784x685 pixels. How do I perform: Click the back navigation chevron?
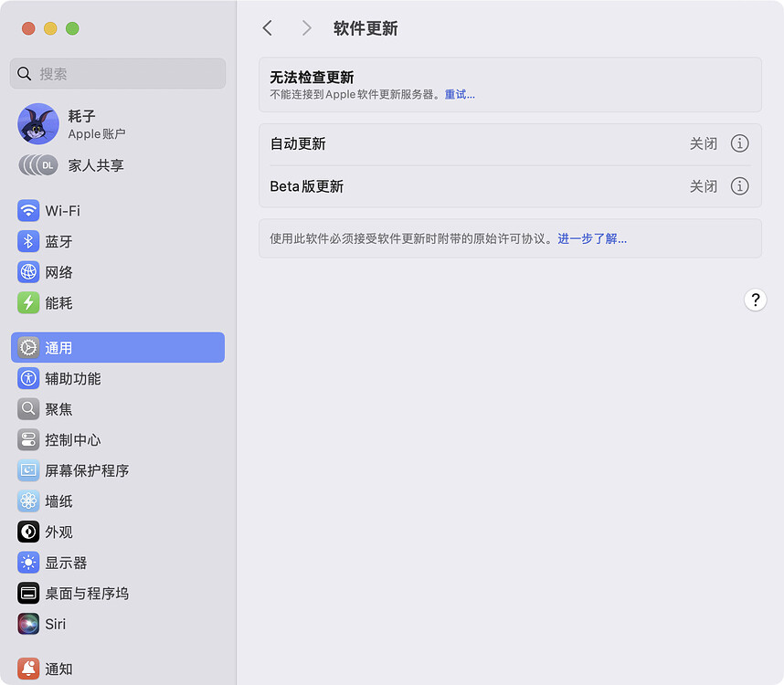267,28
